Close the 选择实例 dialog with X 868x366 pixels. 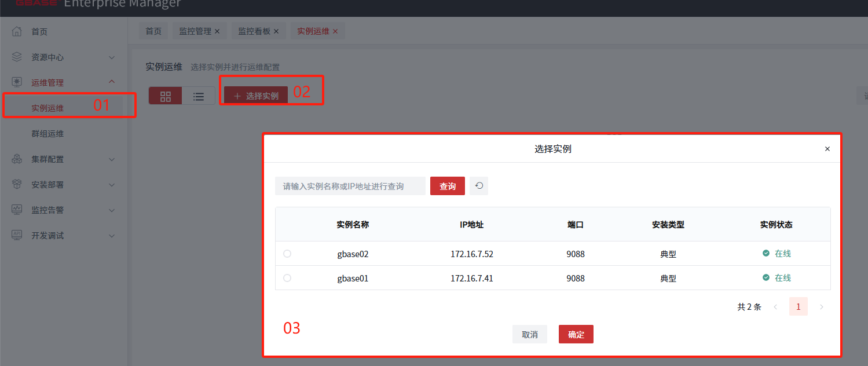827,149
